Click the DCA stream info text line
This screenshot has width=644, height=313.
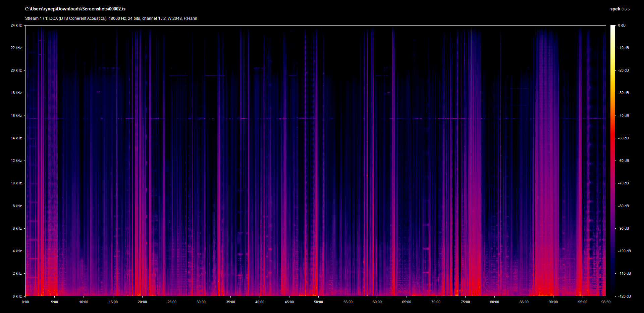click(111, 18)
